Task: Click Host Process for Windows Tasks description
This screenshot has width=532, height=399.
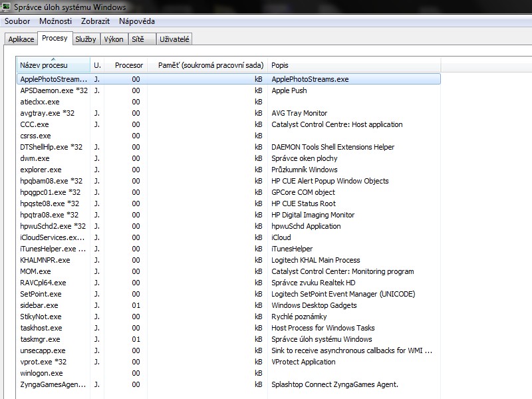Action: (323, 328)
